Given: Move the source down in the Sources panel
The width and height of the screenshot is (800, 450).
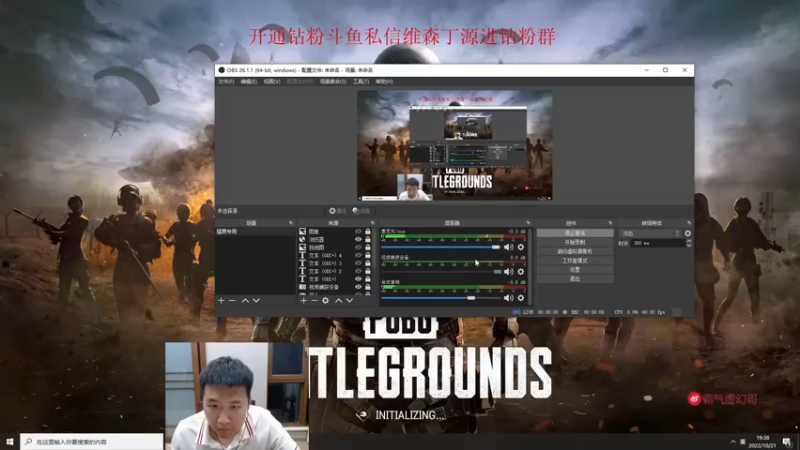Looking at the screenshot, I should 349,301.
